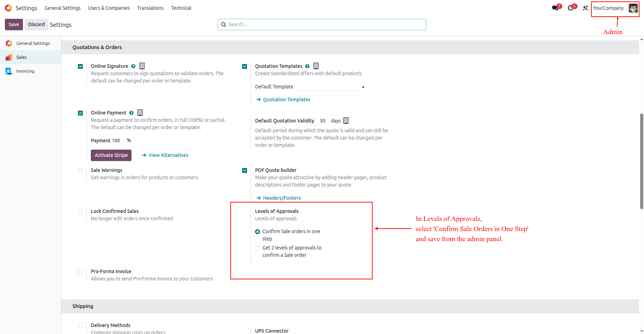Enable the Lock Confirmed Sales checkbox
Viewport: 644px width, 334px height.
click(x=80, y=211)
